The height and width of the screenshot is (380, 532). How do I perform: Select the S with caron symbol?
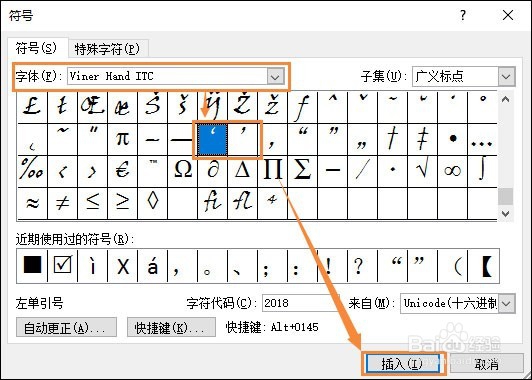[152, 107]
